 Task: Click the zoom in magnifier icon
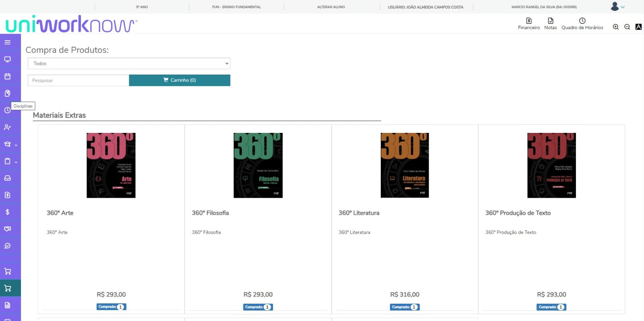(x=615, y=27)
